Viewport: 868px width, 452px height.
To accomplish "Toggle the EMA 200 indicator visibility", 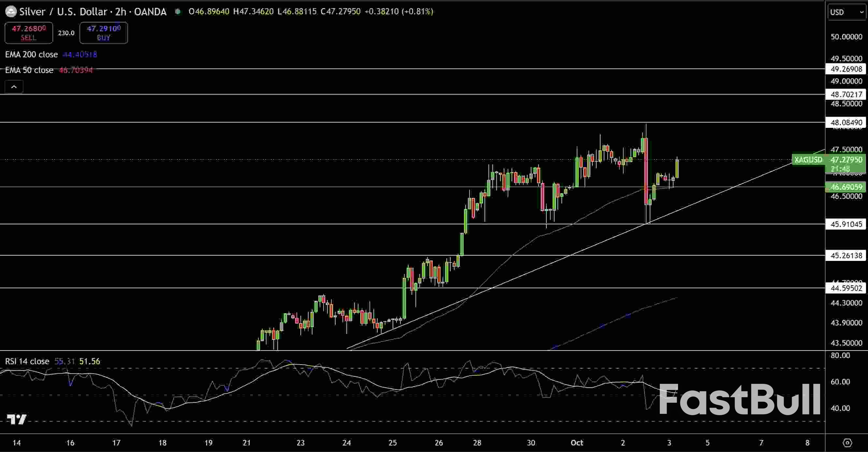I will coord(31,54).
